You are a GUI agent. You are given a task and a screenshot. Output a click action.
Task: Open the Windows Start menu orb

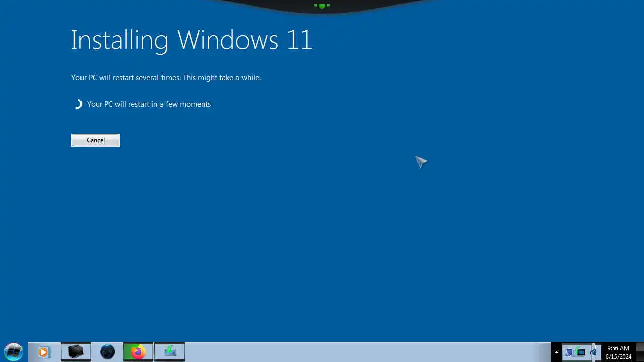point(14,352)
